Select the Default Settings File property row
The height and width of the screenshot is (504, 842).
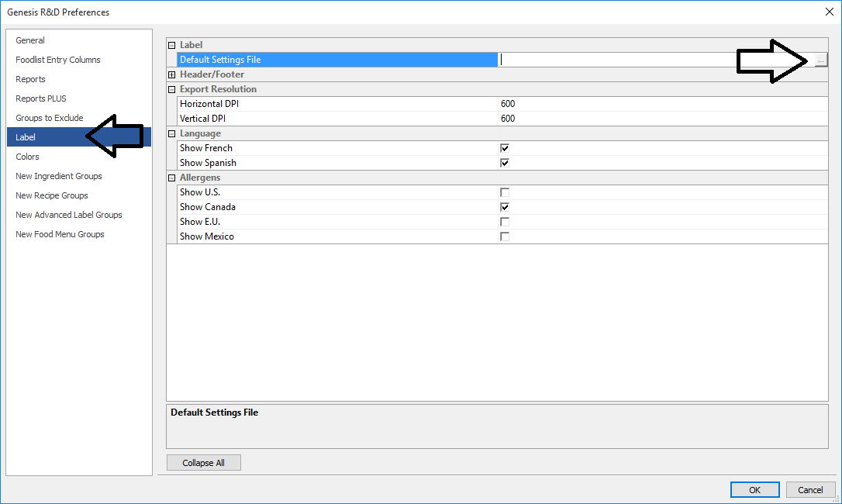tap(337, 60)
